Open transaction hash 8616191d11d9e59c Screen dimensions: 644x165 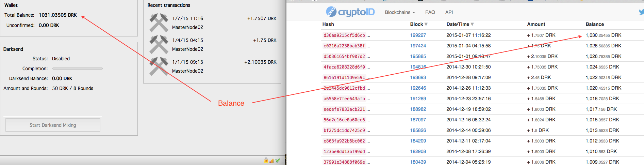pos(344,77)
